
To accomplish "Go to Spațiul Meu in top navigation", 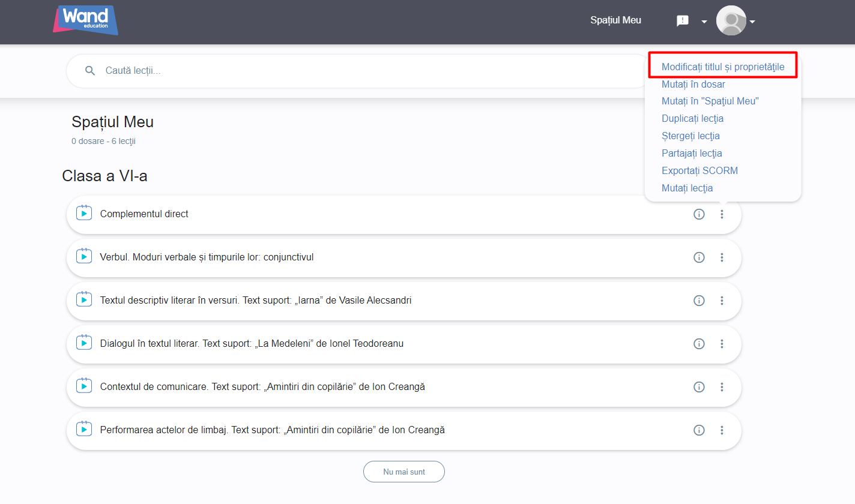I will [615, 20].
